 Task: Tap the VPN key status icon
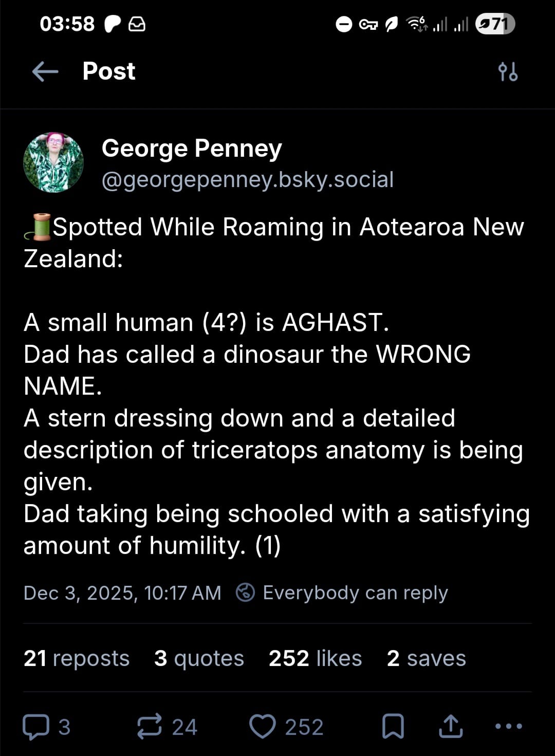pyautogui.click(x=368, y=24)
